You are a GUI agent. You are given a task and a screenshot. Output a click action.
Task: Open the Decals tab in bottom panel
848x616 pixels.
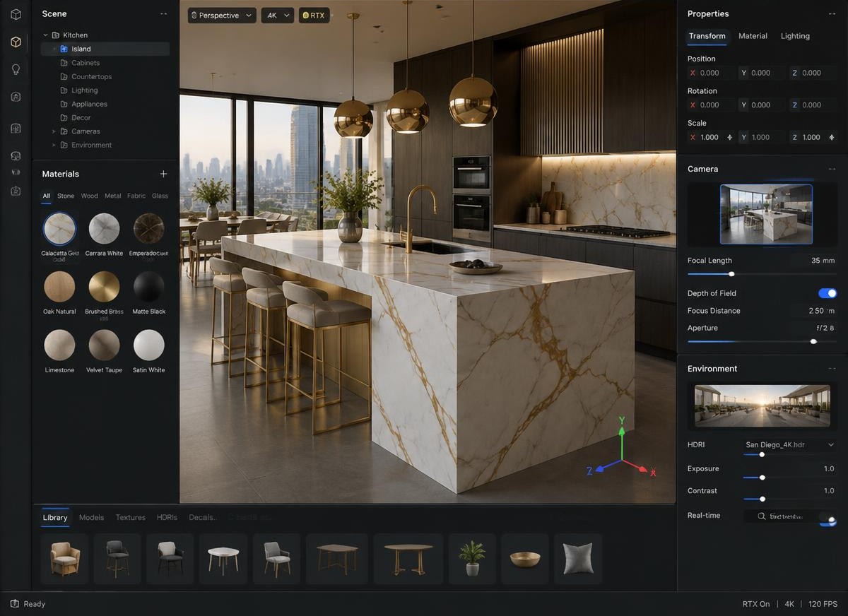coord(202,517)
